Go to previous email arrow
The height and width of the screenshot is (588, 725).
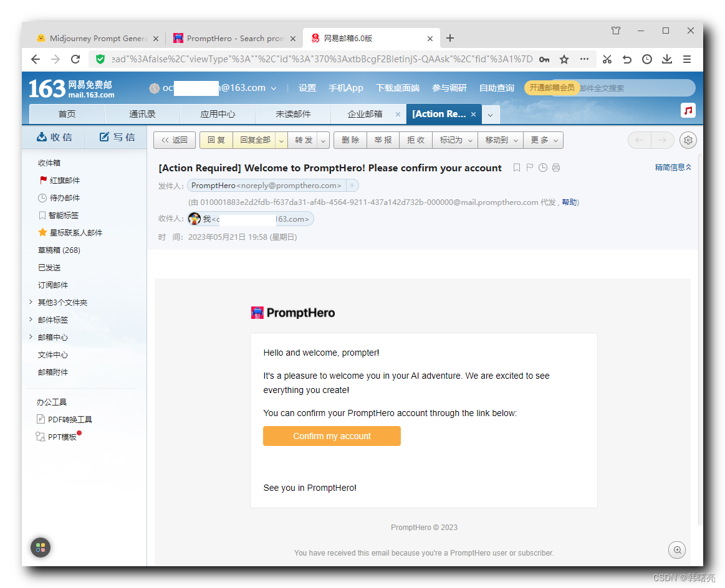[640, 140]
